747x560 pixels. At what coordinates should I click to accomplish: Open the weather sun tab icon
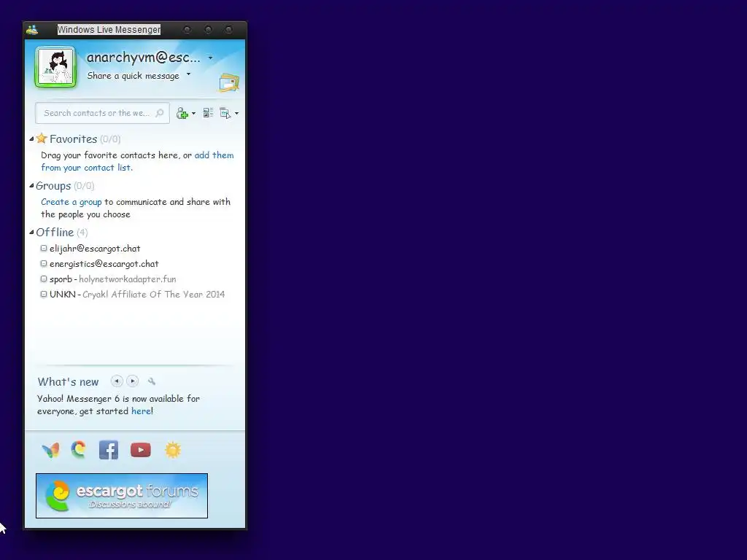coord(173,450)
